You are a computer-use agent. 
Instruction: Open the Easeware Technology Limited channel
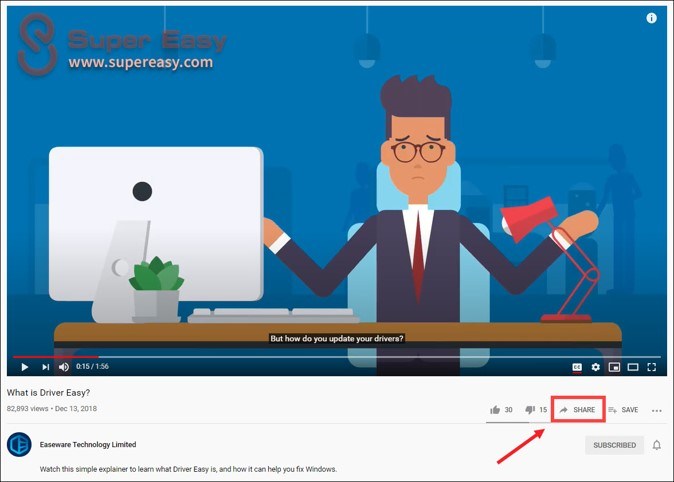pyautogui.click(x=88, y=444)
